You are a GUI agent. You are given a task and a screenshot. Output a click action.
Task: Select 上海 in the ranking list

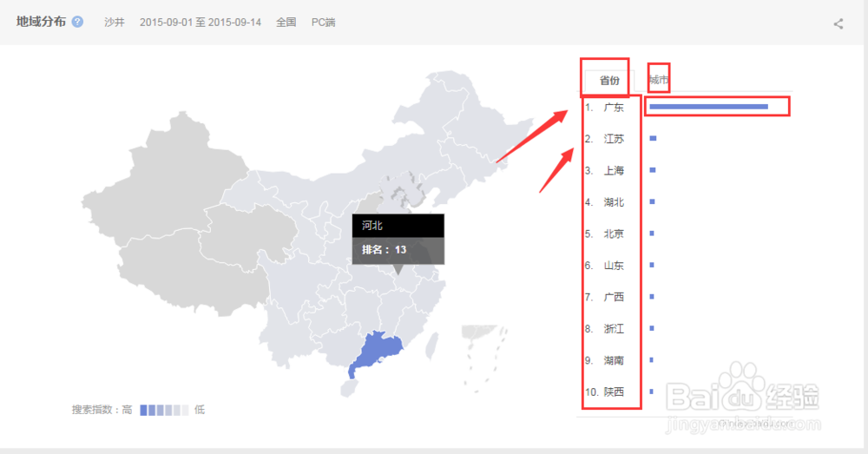(614, 170)
